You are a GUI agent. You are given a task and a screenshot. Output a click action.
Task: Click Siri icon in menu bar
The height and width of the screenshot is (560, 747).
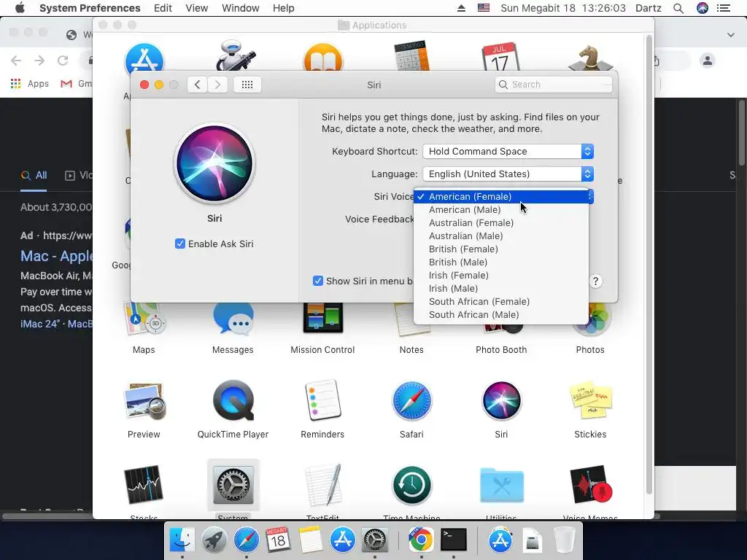point(703,7)
